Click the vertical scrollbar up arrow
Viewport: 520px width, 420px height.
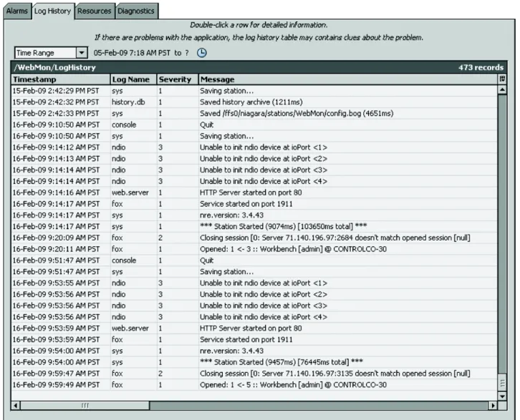coord(502,89)
